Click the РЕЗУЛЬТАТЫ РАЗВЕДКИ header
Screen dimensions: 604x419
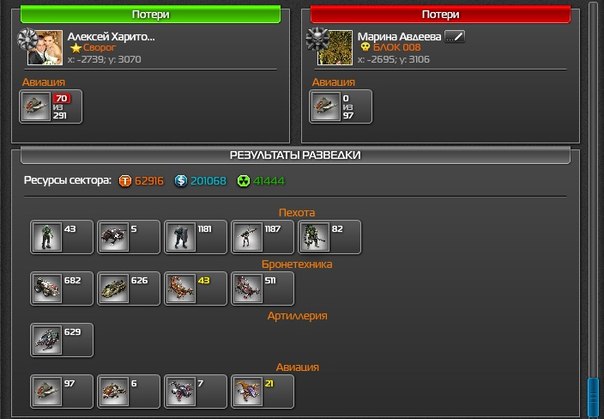click(x=295, y=155)
